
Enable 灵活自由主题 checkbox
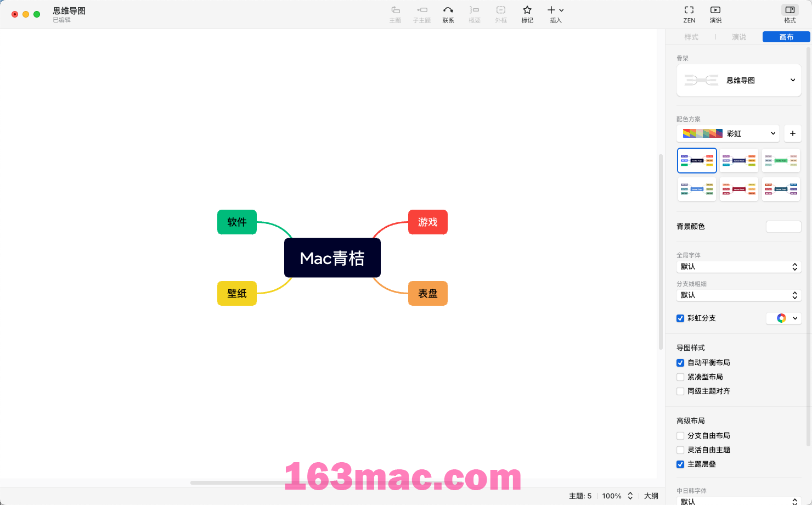680,450
